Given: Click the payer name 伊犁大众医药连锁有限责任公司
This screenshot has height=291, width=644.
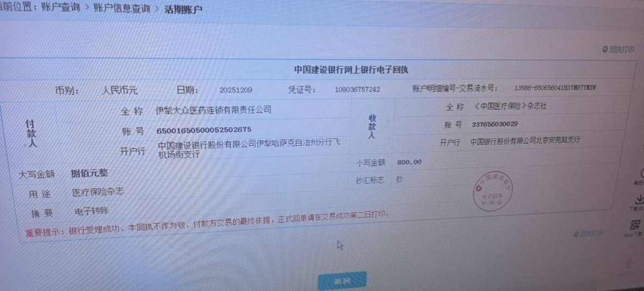Looking at the screenshot, I should pos(213,110).
